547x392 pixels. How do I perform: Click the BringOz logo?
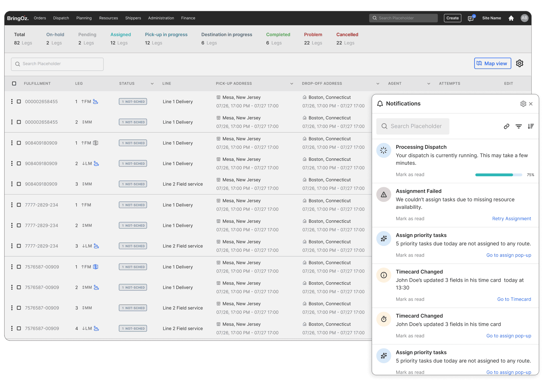coord(18,18)
